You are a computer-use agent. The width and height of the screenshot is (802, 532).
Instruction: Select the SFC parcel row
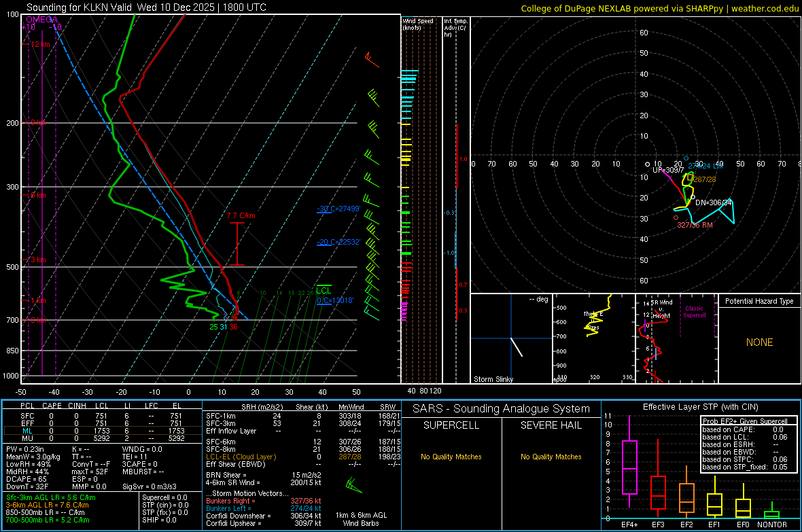coord(103,416)
